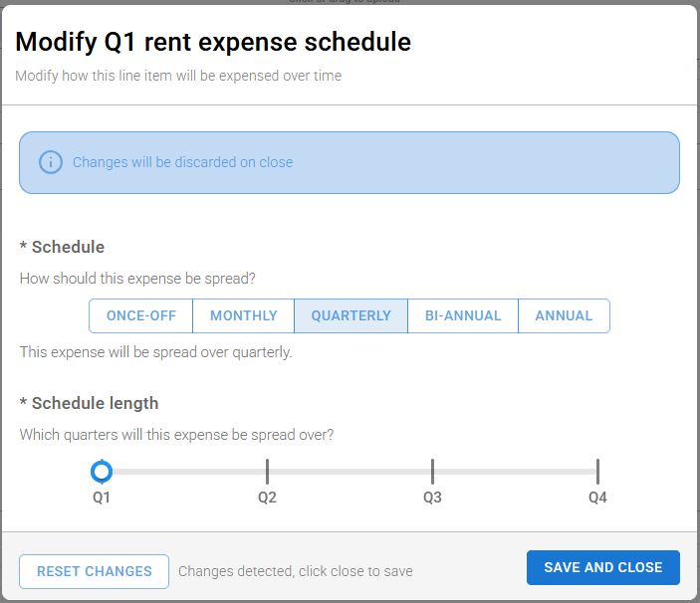This screenshot has height=603, width=700.
Task: Click the Q3 tick mark on the slider
Action: click(x=432, y=471)
